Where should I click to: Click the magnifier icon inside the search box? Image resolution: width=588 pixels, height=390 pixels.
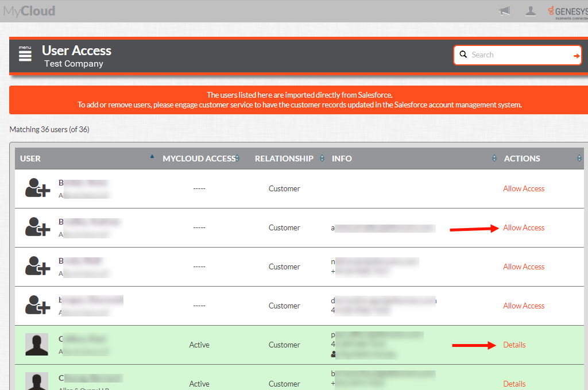click(x=463, y=54)
